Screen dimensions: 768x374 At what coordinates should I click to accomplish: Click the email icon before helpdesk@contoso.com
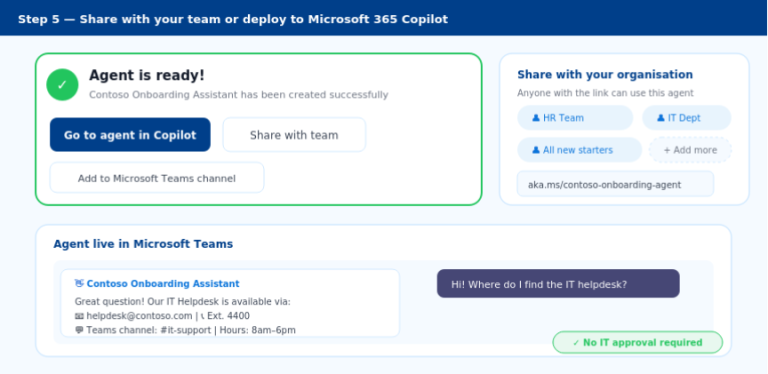(x=79, y=316)
